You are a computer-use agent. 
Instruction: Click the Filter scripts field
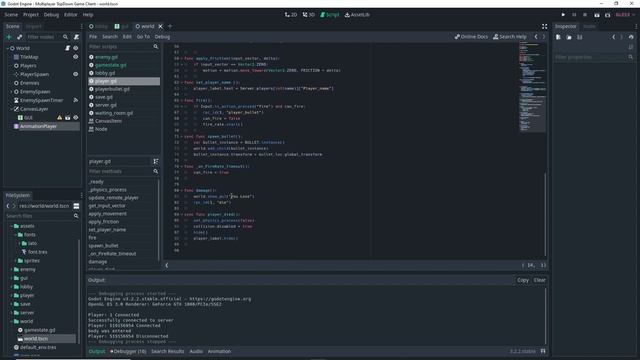pos(124,47)
